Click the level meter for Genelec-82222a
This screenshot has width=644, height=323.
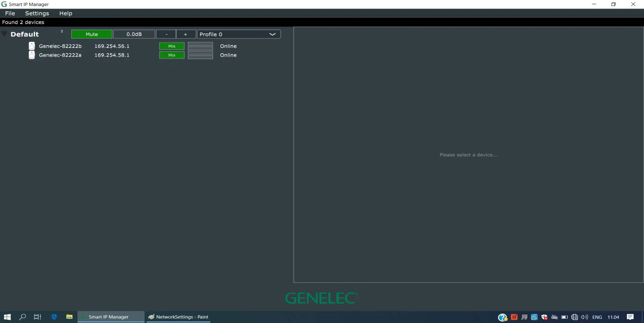(x=200, y=55)
